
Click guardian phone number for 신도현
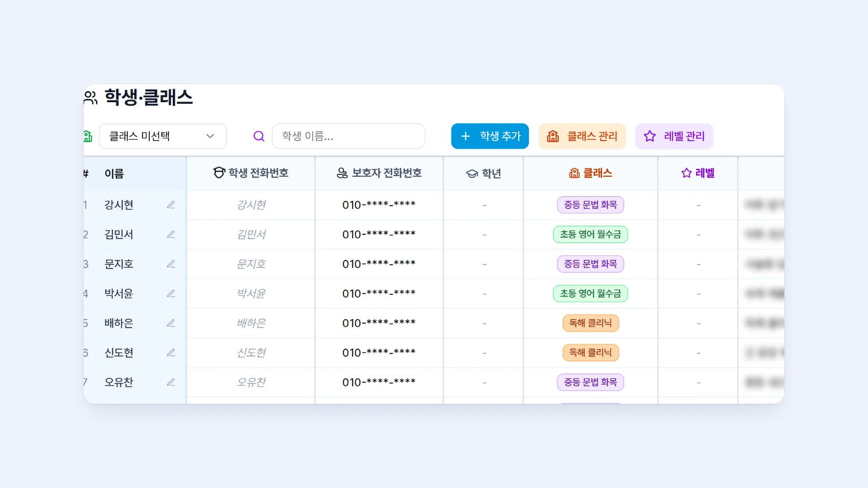click(379, 352)
